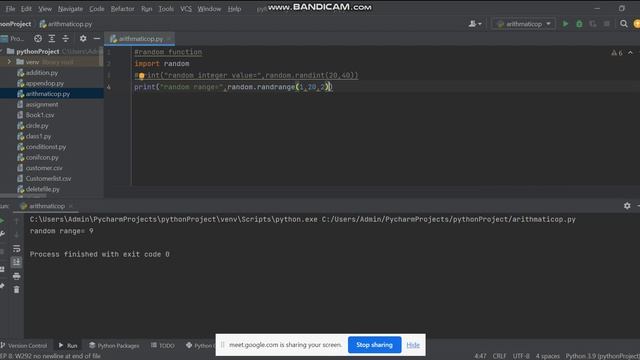
Task: Hide the Project tool window
Action: coord(97,38)
